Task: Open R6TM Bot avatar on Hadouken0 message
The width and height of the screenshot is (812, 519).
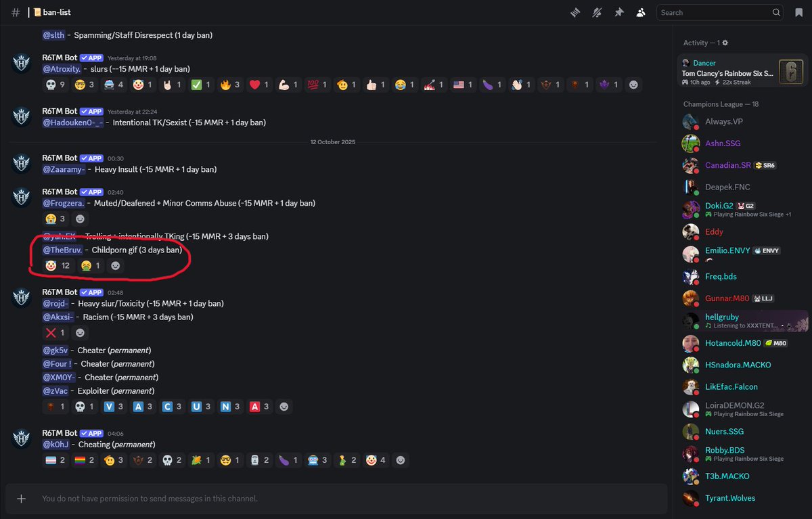Action: coord(21,116)
